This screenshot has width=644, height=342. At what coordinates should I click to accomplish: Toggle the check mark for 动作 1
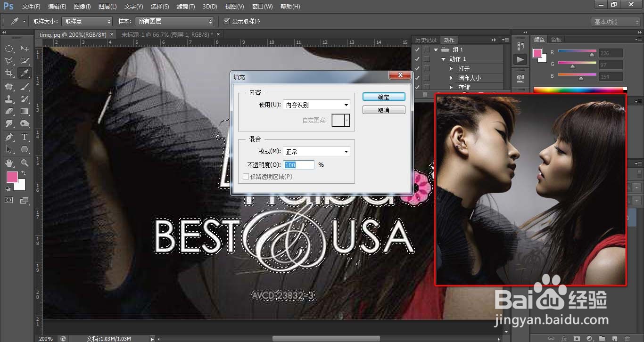pos(417,59)
